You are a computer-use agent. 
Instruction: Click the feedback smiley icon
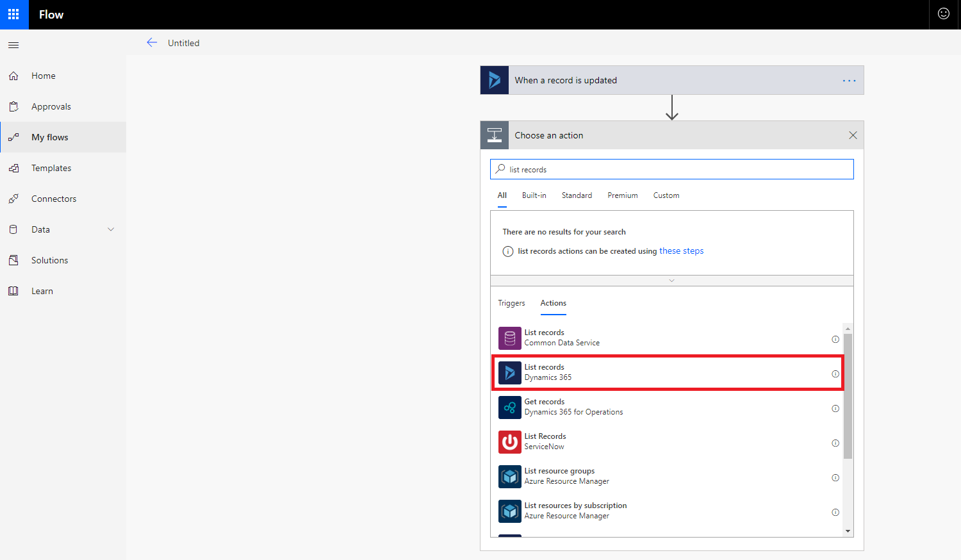coord(944,13)
